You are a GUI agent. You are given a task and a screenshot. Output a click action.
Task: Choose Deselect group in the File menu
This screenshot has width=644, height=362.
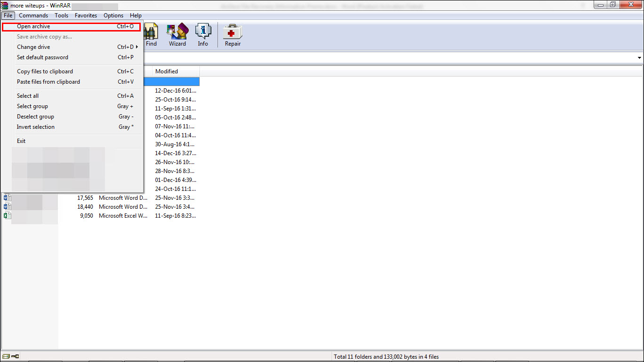pos(72,117)
